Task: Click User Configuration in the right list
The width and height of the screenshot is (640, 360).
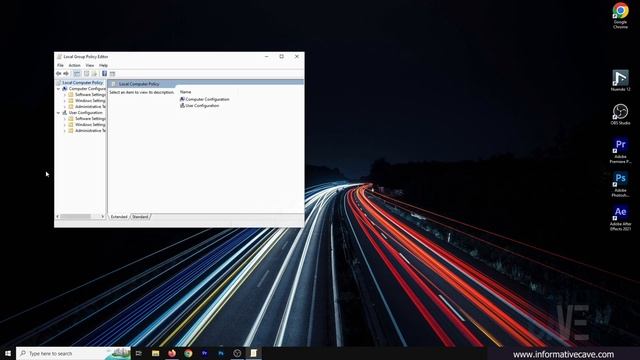Action: coord(202,106)
